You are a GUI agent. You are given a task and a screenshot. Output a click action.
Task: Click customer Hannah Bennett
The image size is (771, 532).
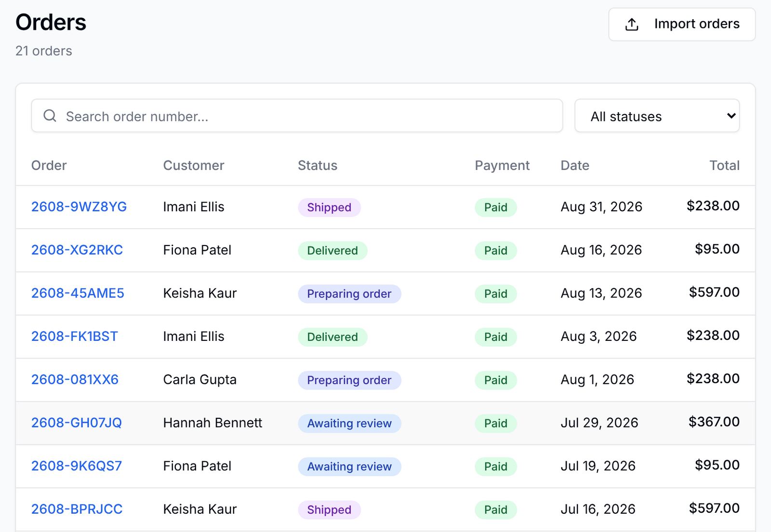tap(213, 423)
